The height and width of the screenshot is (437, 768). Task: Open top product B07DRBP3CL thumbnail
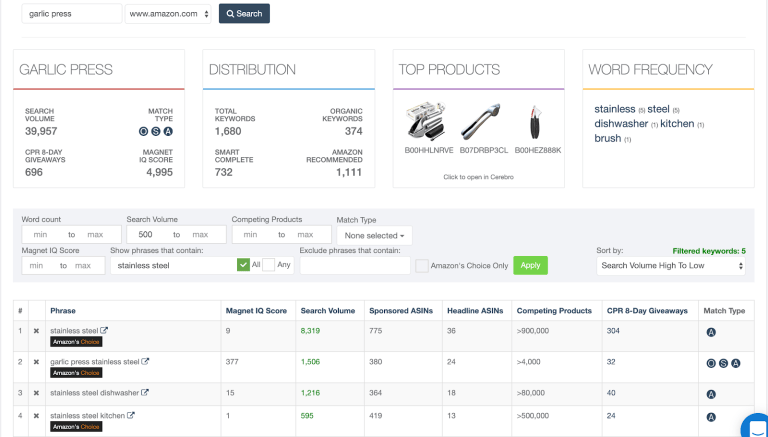coord(481,121)
